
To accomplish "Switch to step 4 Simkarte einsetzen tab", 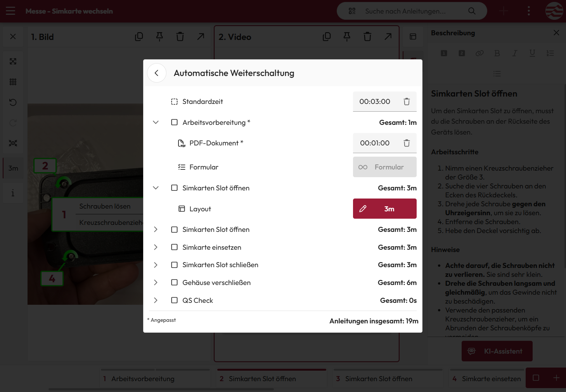I will [486, 379].
